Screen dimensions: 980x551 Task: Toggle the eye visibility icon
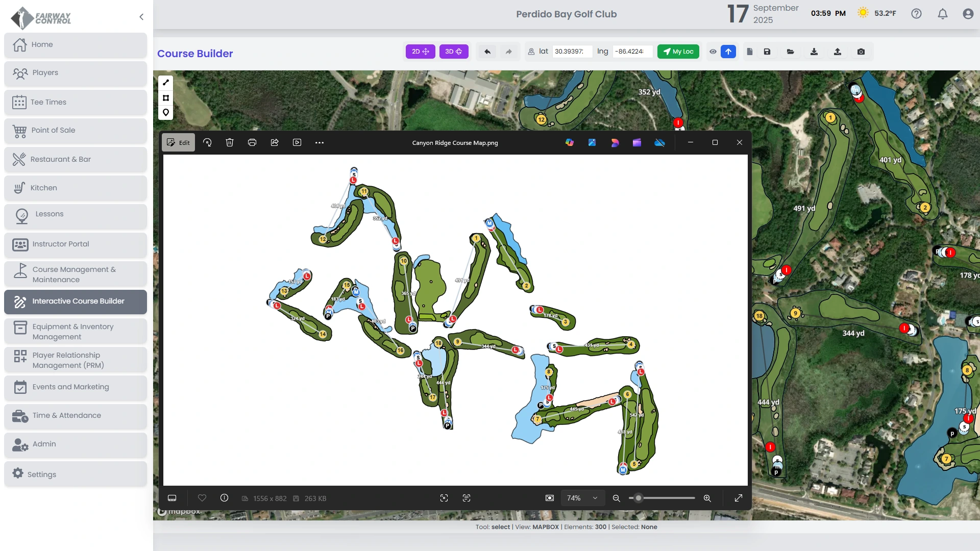[713, 52]
